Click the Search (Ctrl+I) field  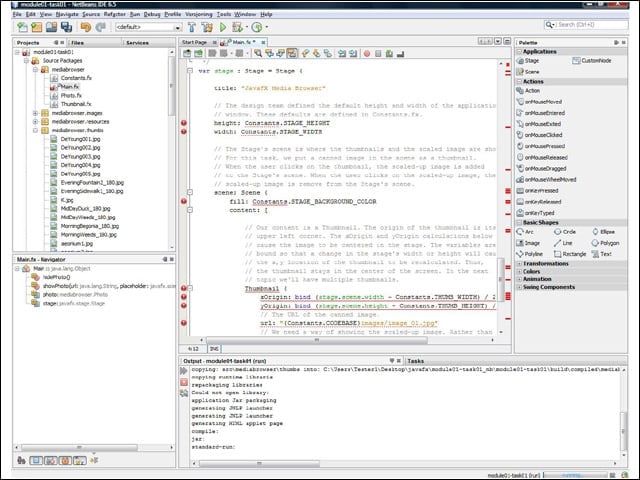(x=587, y=25)
